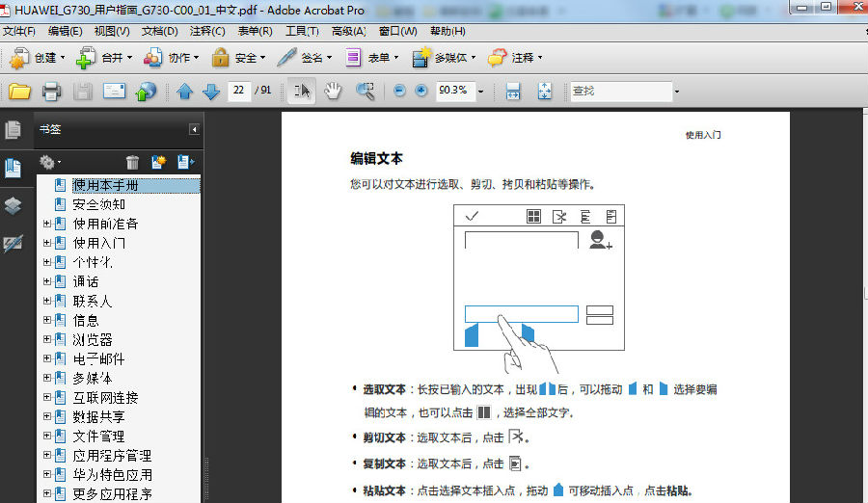Select the 多媒体 bookmark
The width and height of the screenshot is (868, 503).
(93, 379)
